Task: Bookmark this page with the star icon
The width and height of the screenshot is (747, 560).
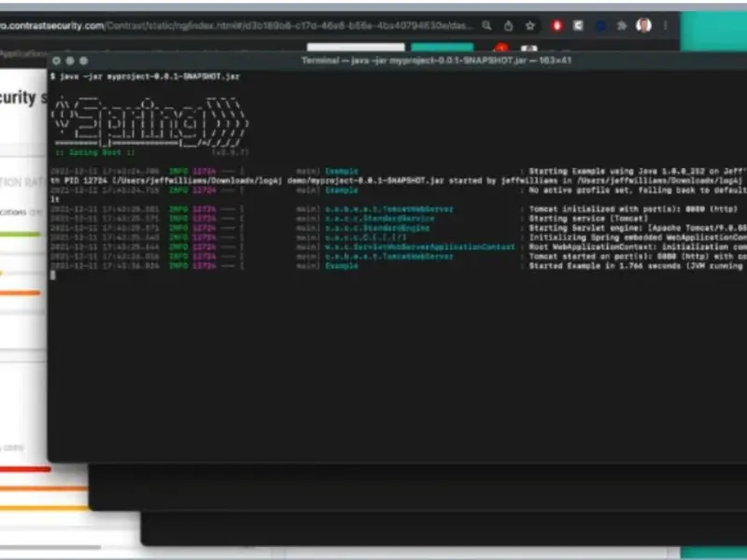Action: point(529,26)
